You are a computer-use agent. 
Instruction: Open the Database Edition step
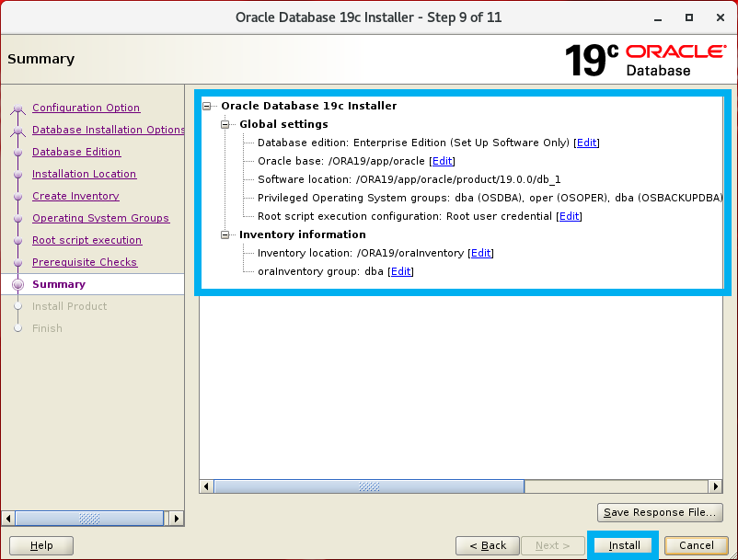(76, 152)
